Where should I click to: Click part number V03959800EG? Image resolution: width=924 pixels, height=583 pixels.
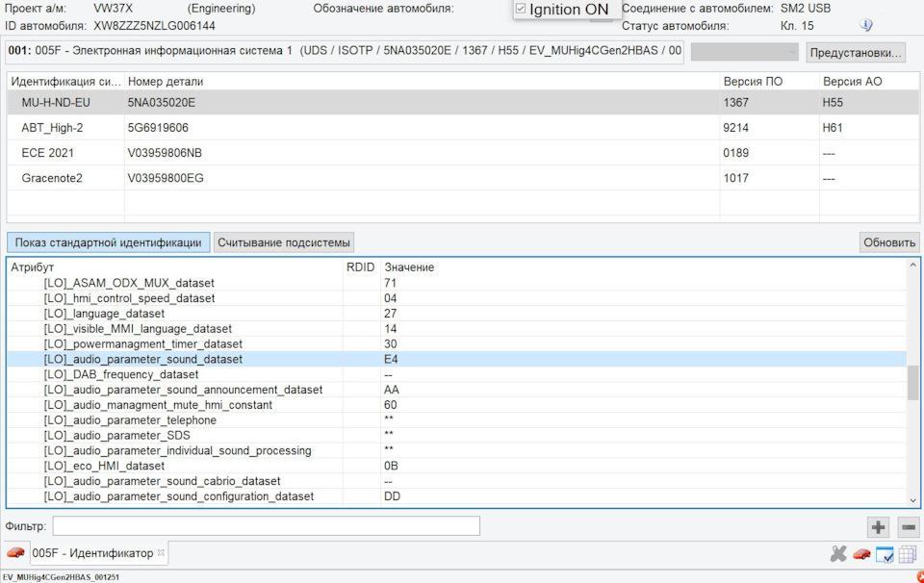(x=166, y=178)
